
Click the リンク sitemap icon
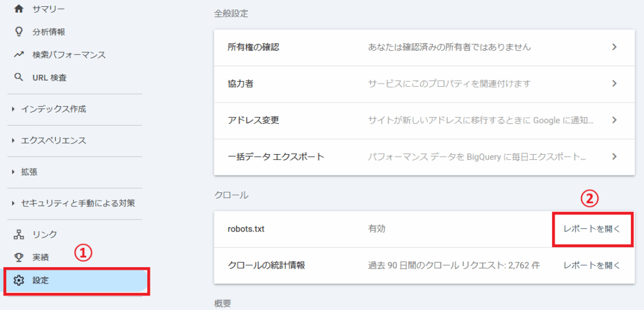(x=19, y=235)
